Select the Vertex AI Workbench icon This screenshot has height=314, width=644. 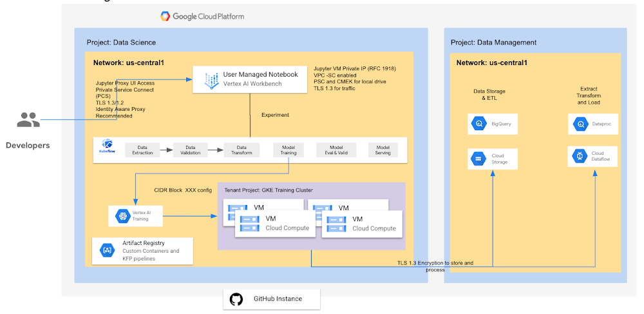[x=211, y=81]
